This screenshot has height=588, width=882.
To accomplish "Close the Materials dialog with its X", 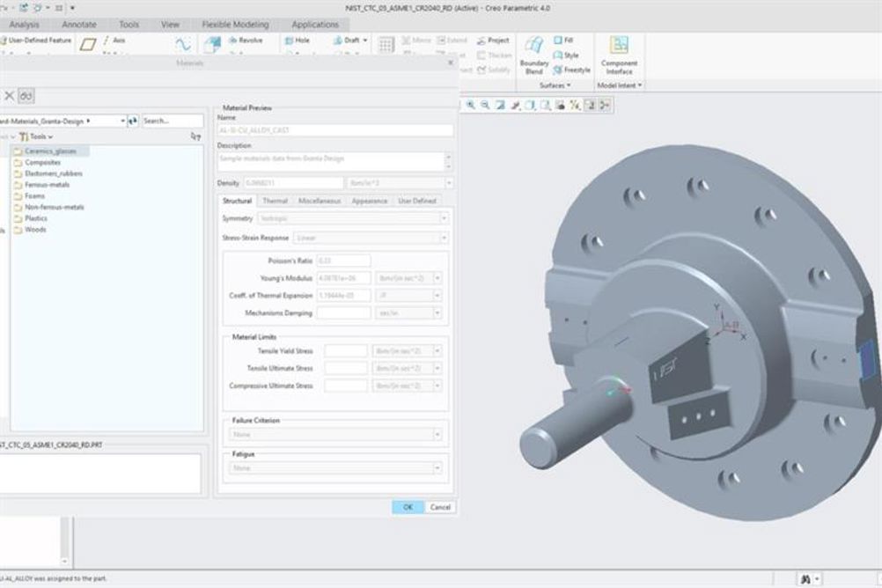I will click(x=450, y=62).
